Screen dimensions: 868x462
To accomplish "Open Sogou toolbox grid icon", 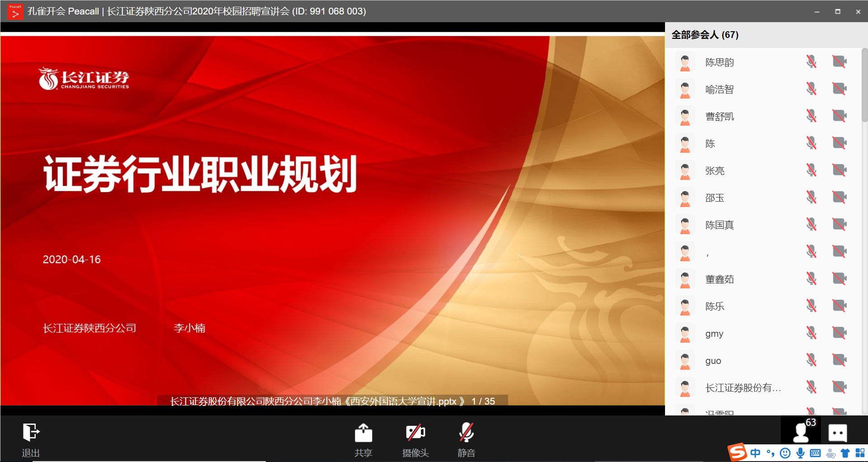I will click(860, 453).
